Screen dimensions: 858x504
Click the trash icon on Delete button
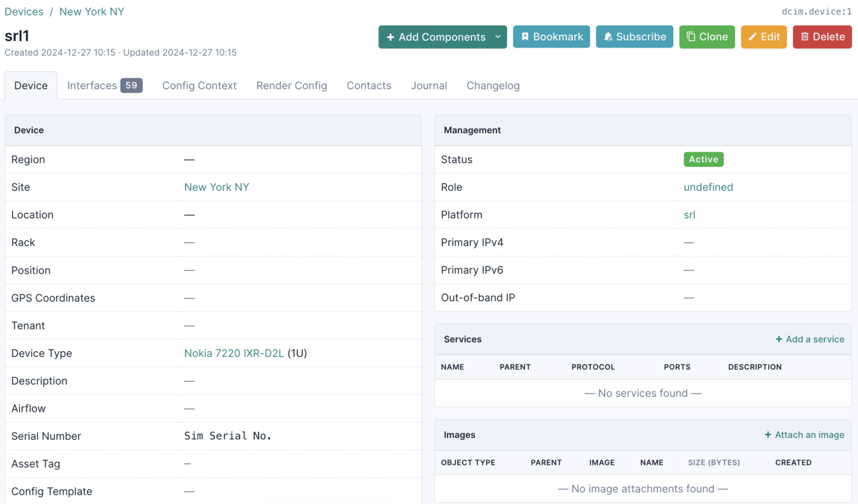(805, 37)
